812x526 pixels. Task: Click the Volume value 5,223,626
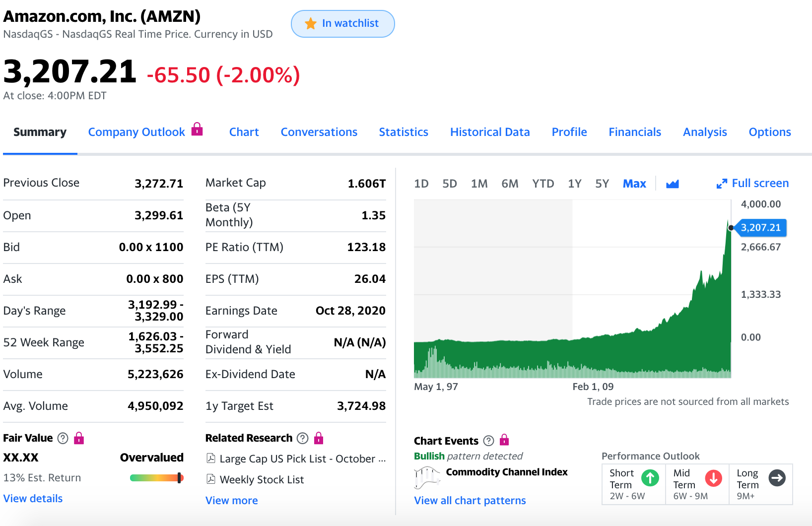(155, 374)
